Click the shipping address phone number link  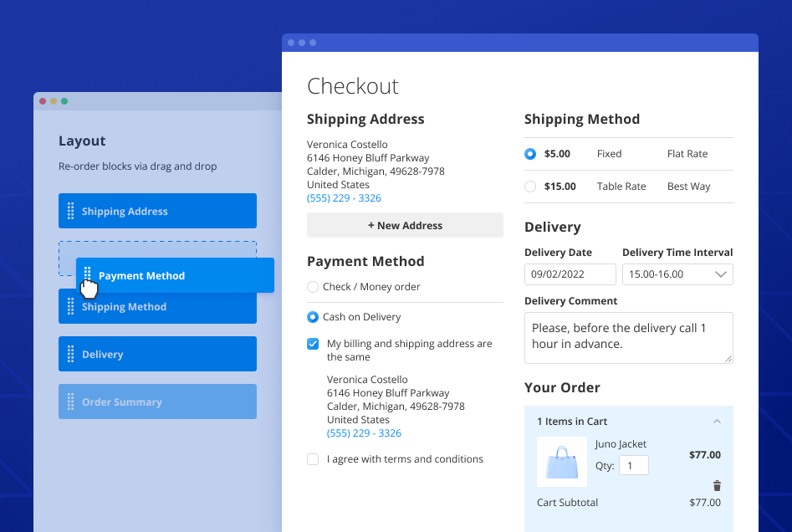pos(344,198)
